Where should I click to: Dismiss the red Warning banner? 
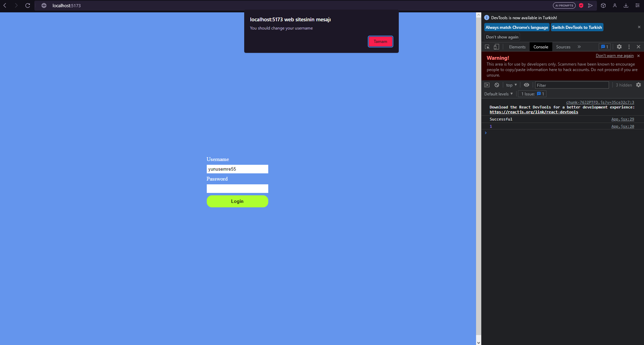639,56
